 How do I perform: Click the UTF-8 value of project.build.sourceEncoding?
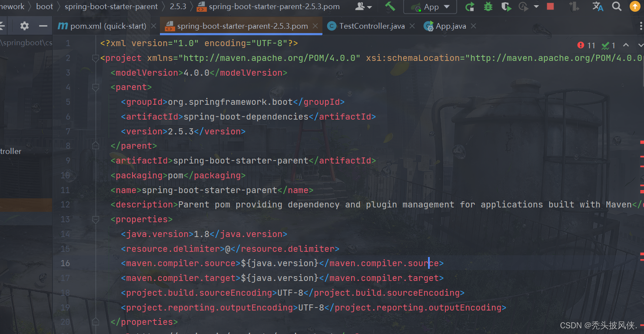coord(290,293)
